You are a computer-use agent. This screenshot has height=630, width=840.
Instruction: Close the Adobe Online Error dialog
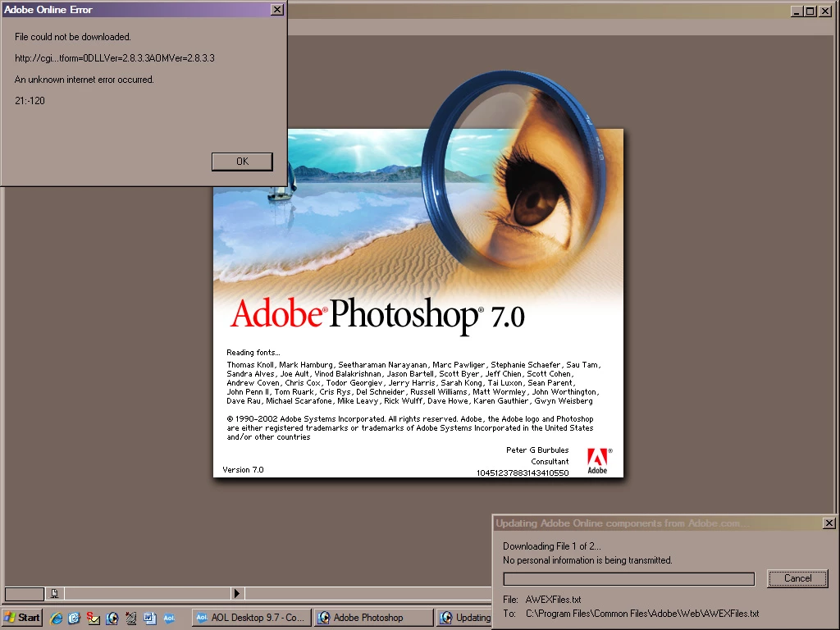pyautogui.click(x=277, y=10)
